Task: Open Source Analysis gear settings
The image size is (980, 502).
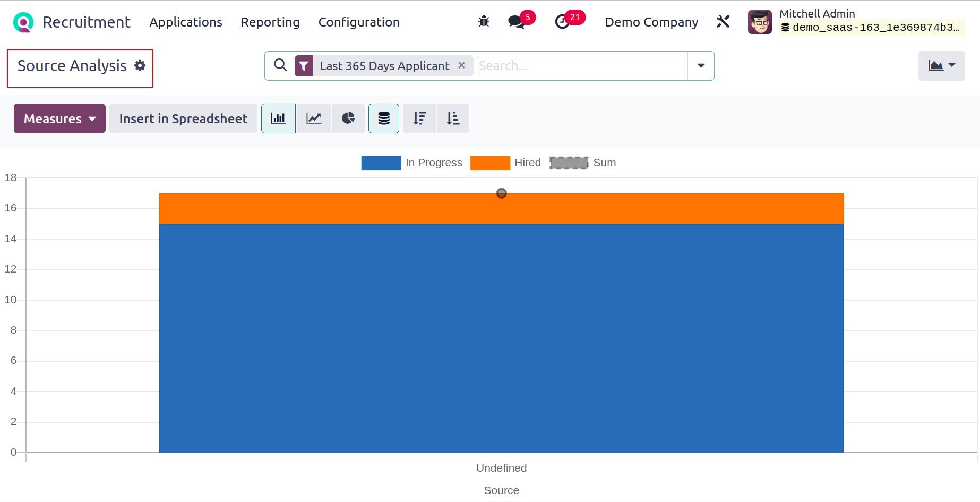Action: [x=140, y=65]
